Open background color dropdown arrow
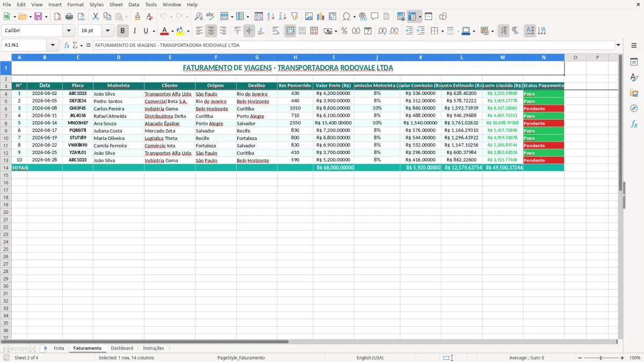The image size is (644, 362). click(x=188, y=31)
